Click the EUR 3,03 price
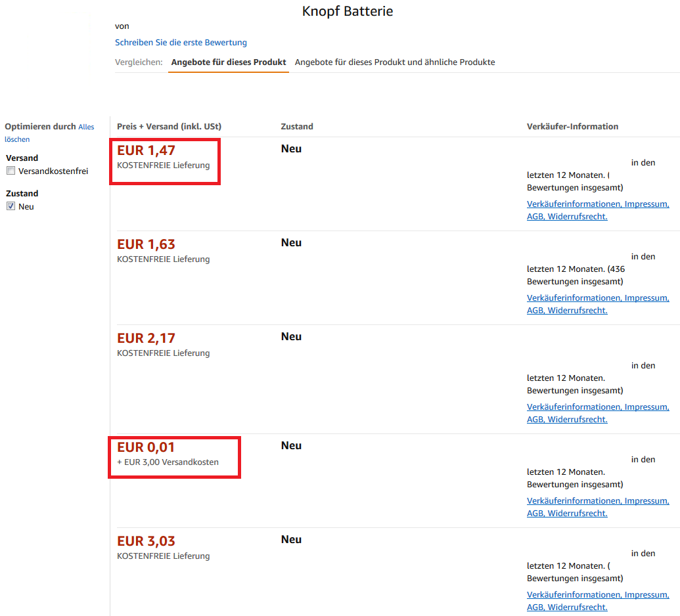 [x=146, y=541]
